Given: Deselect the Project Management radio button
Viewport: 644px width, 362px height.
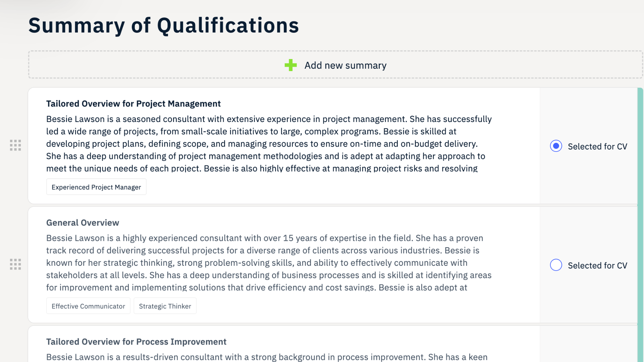Looking at the screenshot, I should click(556, 146).
